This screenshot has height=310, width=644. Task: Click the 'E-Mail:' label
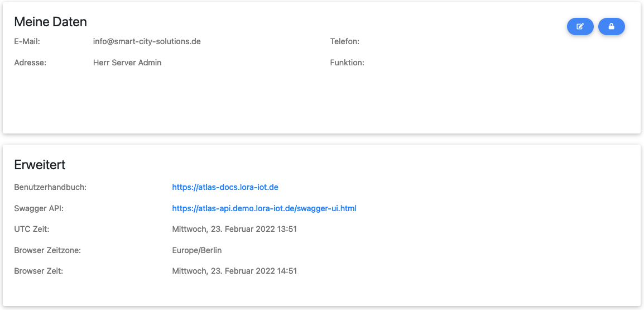(27, 41)
